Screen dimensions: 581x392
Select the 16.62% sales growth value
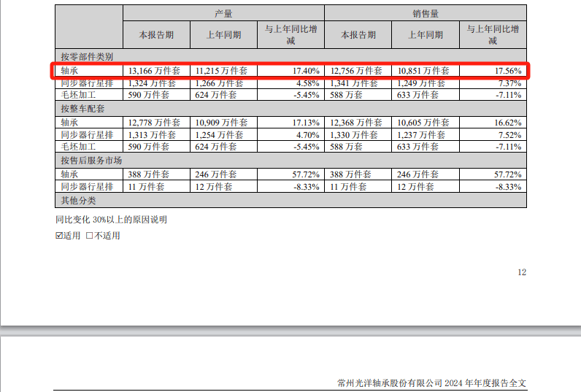pyautogui.click(x=507, y=123)
